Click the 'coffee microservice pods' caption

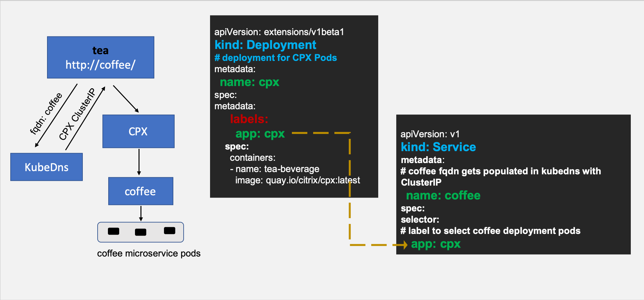click(x=149, y=254)
